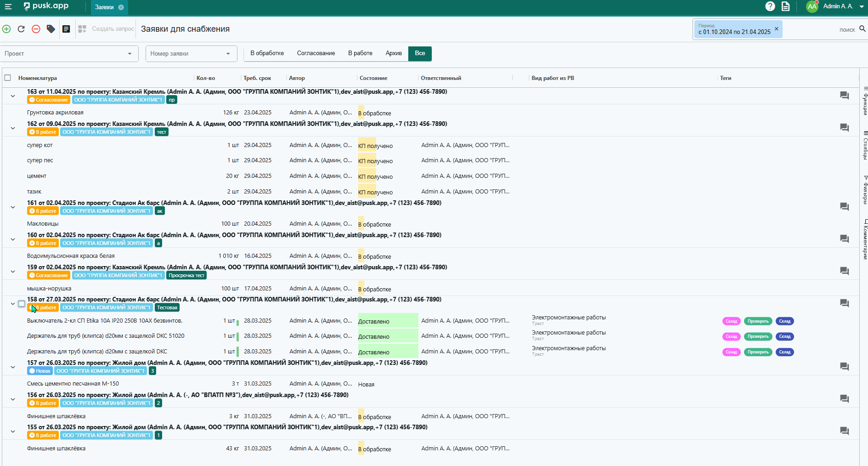
Task: Open comments for request 160
Action: pos(844,239)
